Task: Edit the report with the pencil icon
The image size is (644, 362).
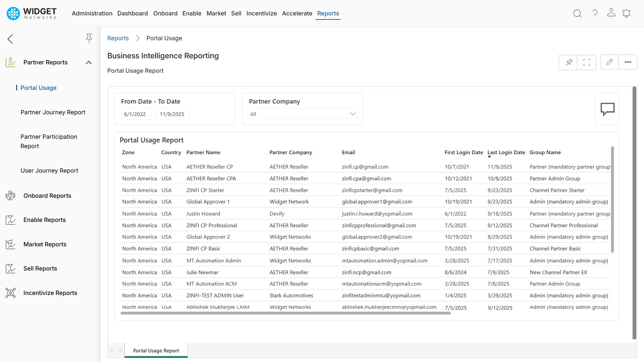Action: [x=609, y=62]
